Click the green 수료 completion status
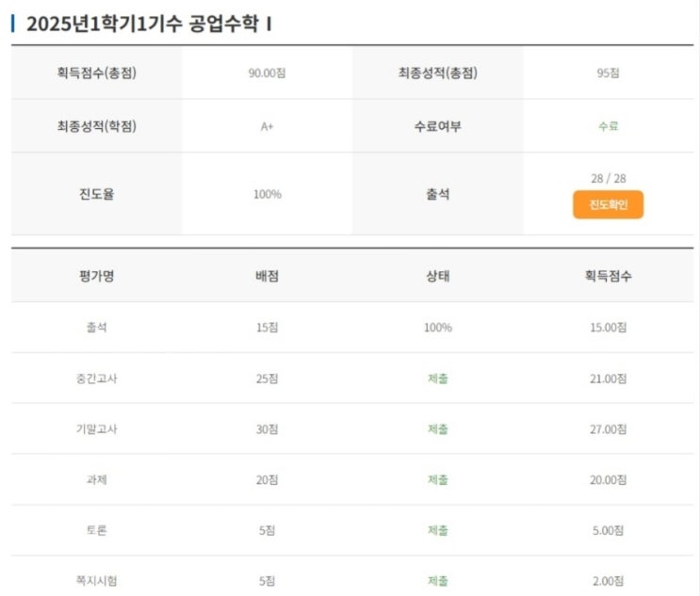Viewport: 700px width, 596px height. point(608,126)
